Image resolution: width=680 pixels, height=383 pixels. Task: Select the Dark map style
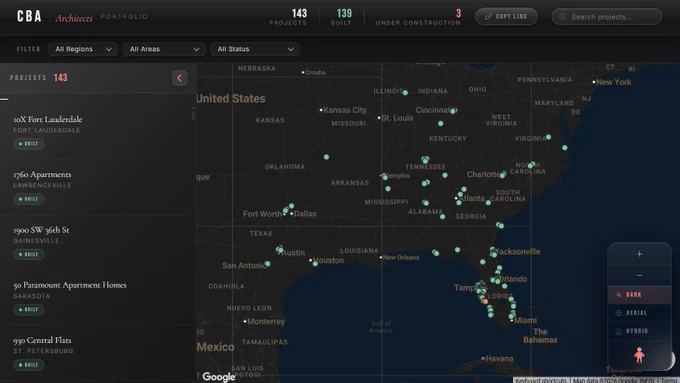[639, 295]
